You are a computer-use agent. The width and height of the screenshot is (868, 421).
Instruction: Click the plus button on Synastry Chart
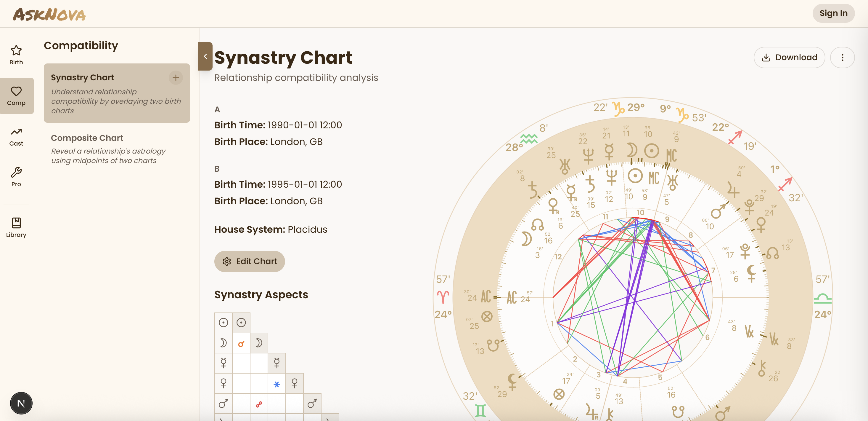click(176, 78)
